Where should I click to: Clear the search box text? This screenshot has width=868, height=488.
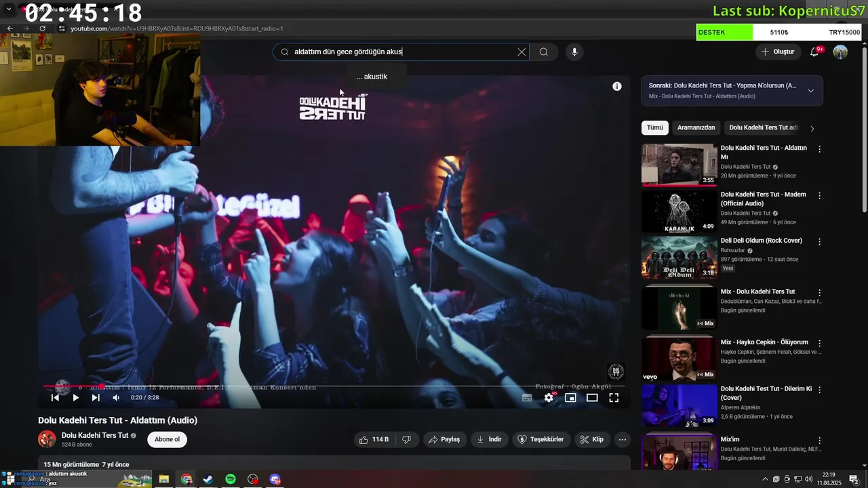[521, 52]
